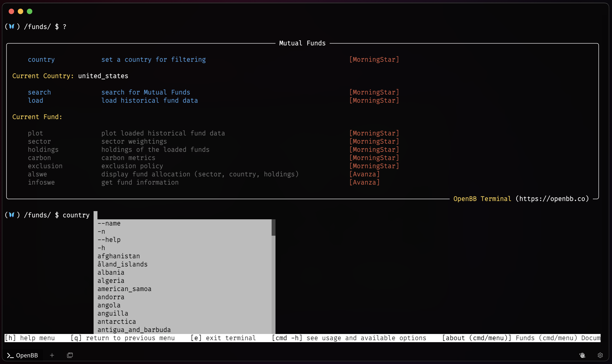Choose antigua_and_barbuda from suggestions
Viewport: 612px width, 364px height.
coord(183,330)
